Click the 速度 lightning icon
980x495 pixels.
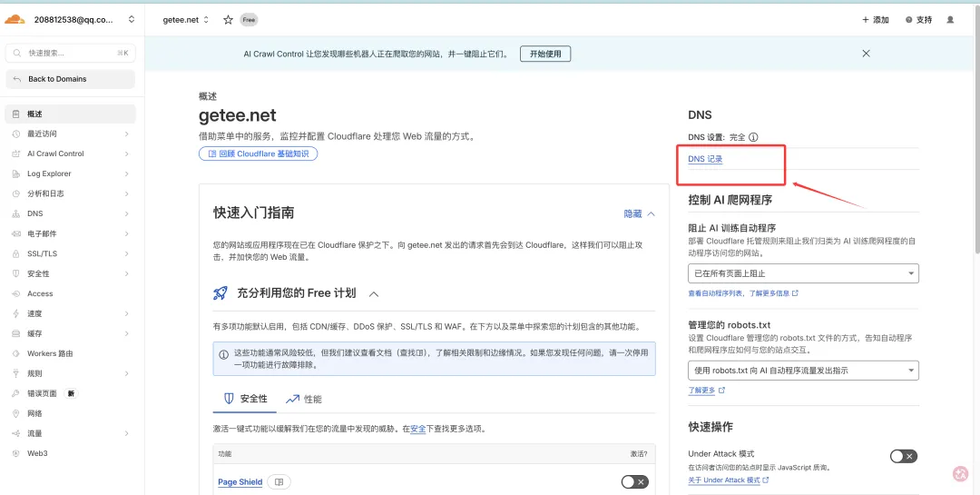pos(16,314)
